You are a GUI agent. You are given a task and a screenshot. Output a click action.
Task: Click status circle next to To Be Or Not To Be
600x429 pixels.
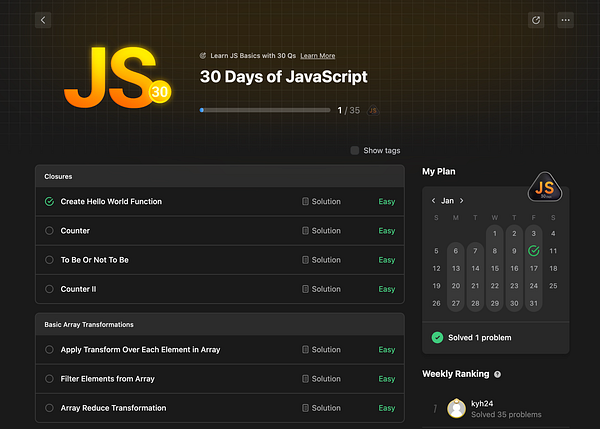click(x=49, y=260)
